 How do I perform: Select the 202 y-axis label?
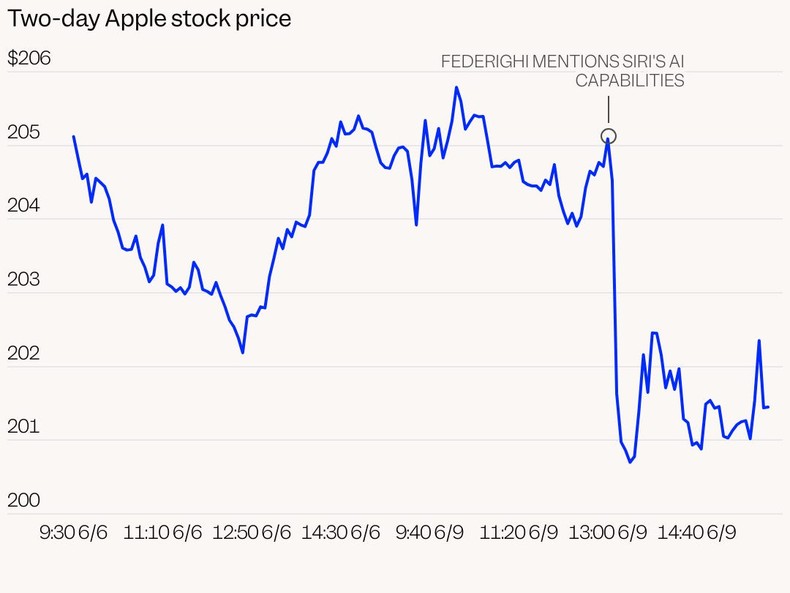23,354
